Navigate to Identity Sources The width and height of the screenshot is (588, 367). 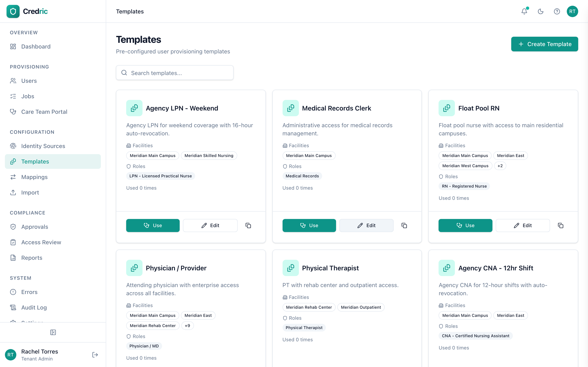pos(43,146)
